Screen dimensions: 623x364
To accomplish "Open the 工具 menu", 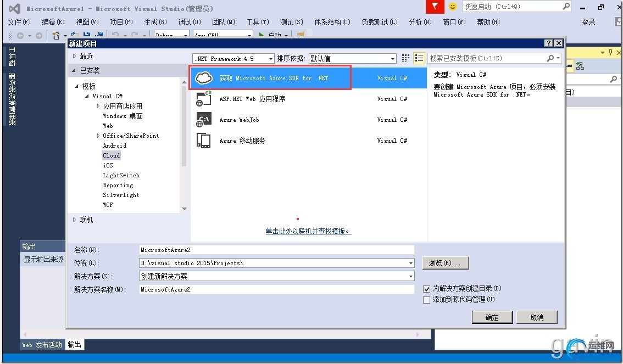I will (x=258, y=22).
